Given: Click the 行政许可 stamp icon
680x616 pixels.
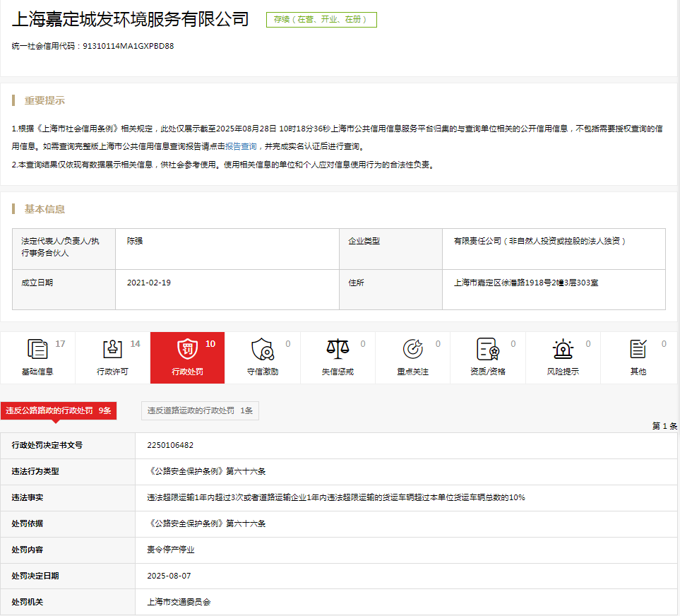Looking at the screenshot, I should pyautogui.click(x=112, y=349).
